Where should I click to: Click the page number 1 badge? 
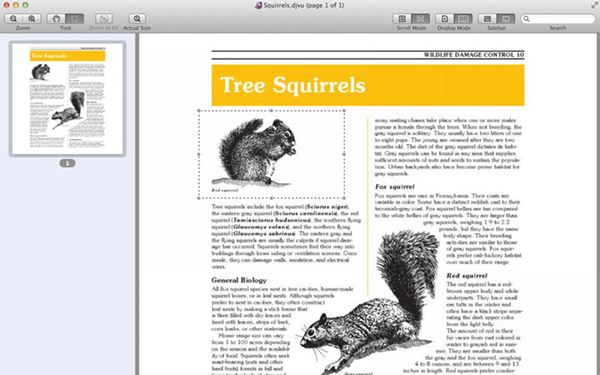pyautogui.click(x=67, y=163)
